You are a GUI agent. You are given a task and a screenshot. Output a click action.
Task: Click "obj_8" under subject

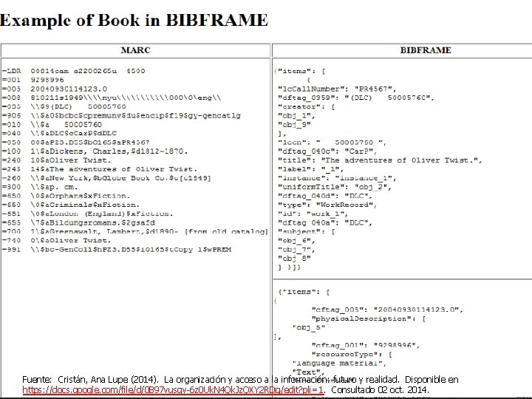[x=294, y=259]
